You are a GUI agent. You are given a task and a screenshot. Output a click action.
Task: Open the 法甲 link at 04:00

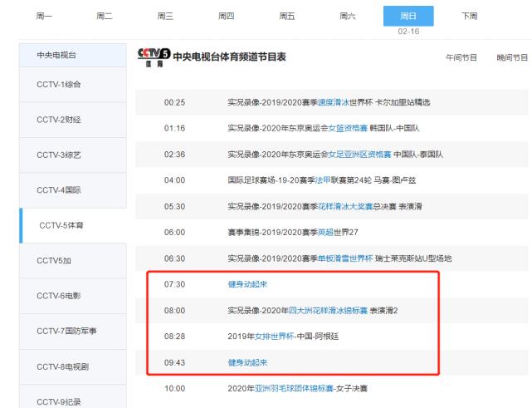[x=323, y=180]
